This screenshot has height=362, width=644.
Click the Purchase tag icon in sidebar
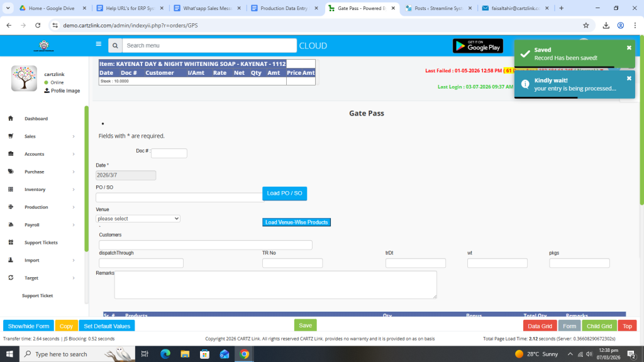[x=11, y=172]
